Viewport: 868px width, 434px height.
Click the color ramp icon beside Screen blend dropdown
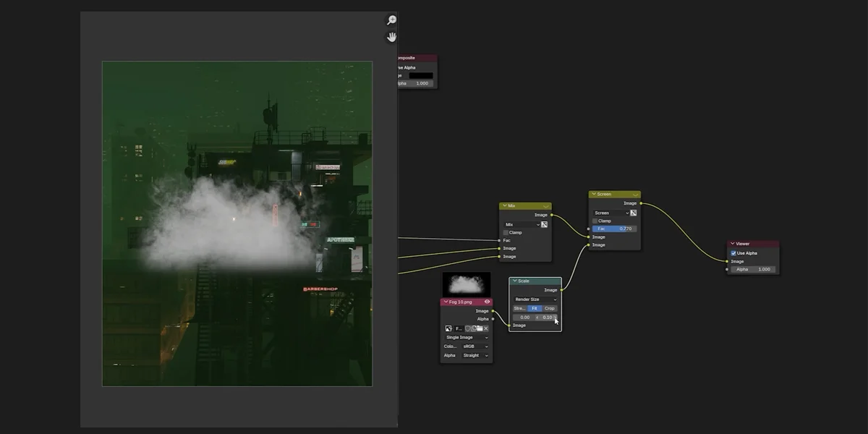point(634,213)
